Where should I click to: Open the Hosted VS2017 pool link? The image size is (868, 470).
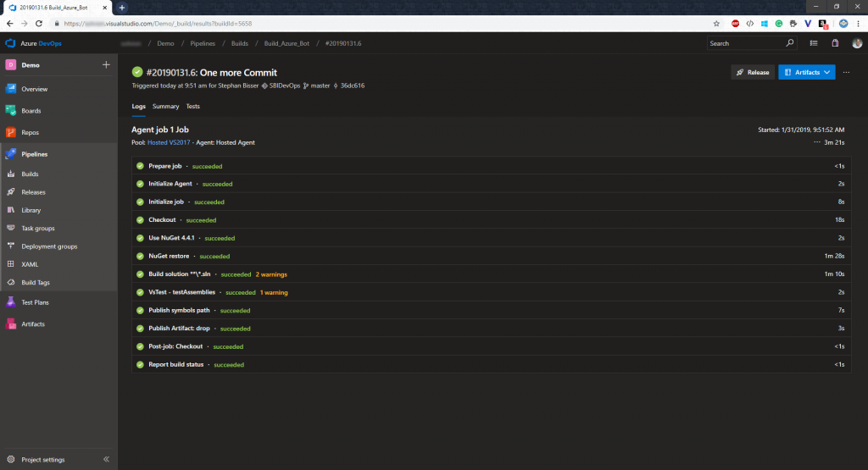click(x=169, y=142)
